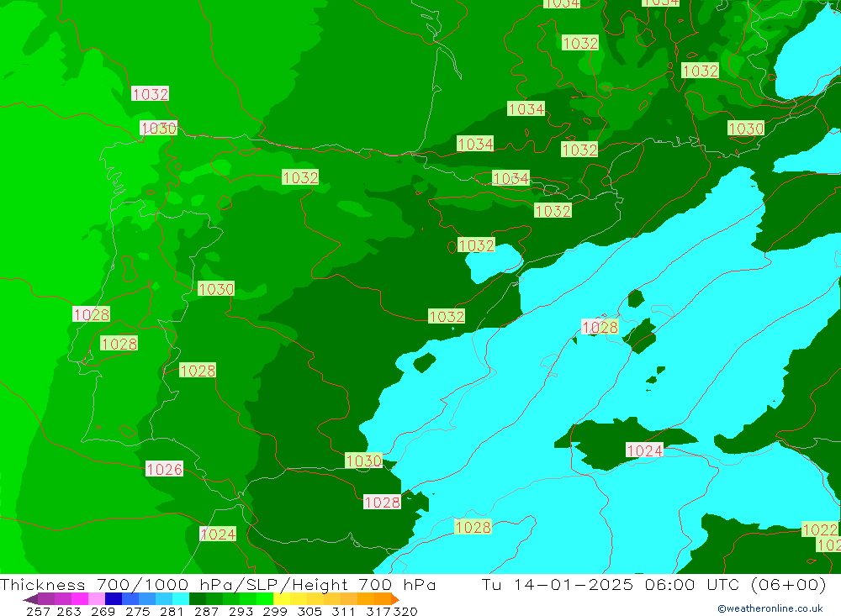Click the purple arrow at the legend's low end
Screen dimensions: 841x616
click(x=30, y=599)
